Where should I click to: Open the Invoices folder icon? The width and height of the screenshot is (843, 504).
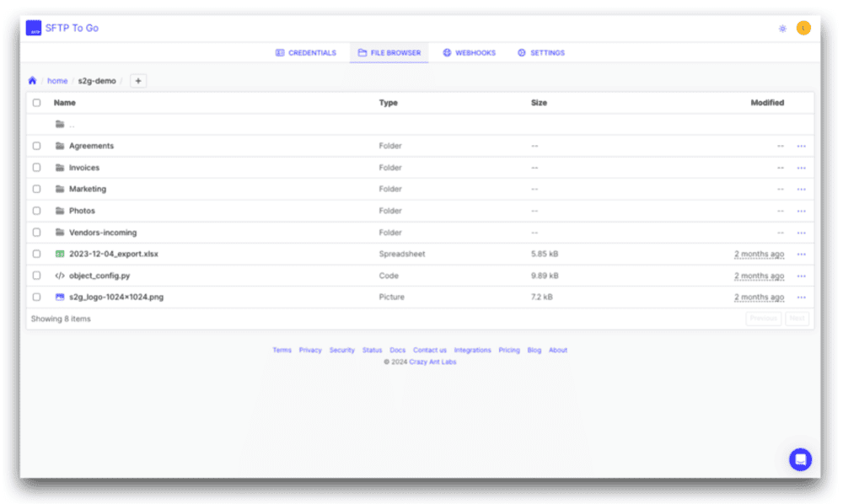(x=60, y=168)
